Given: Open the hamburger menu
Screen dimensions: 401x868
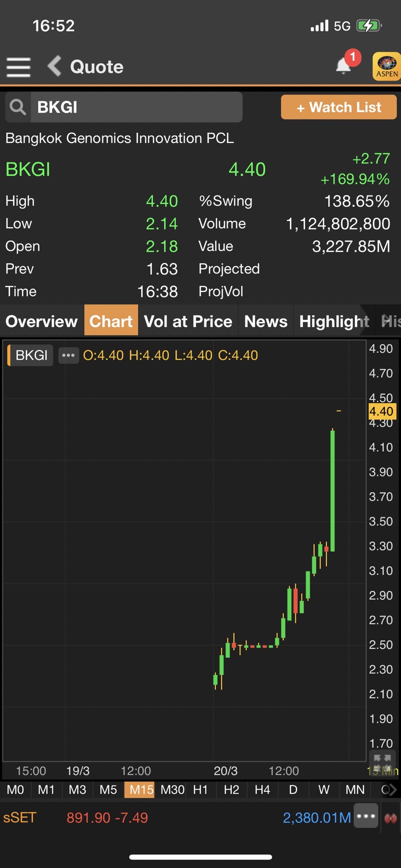Looking at the screenshot, I should coord(18,67).
